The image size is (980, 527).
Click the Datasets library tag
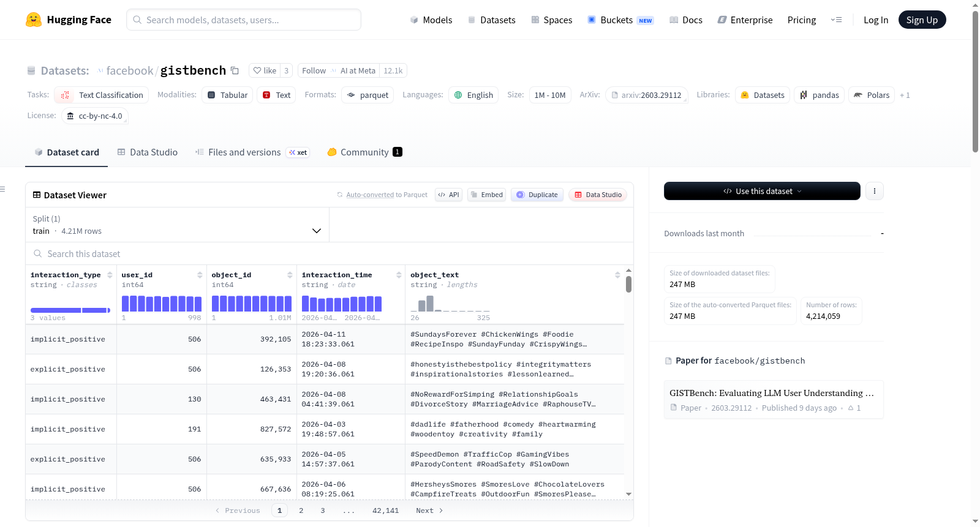(763, 95)
